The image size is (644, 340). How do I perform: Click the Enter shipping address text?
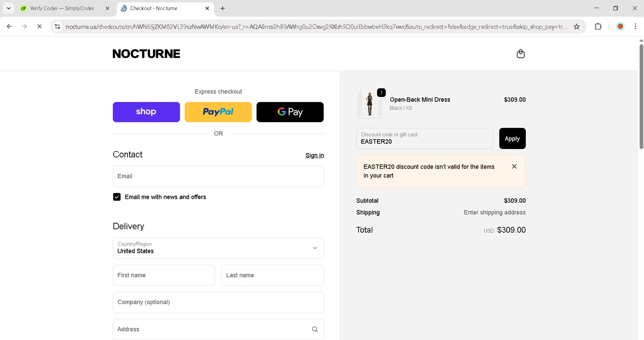pyautogui.click(x=495, y=212)
